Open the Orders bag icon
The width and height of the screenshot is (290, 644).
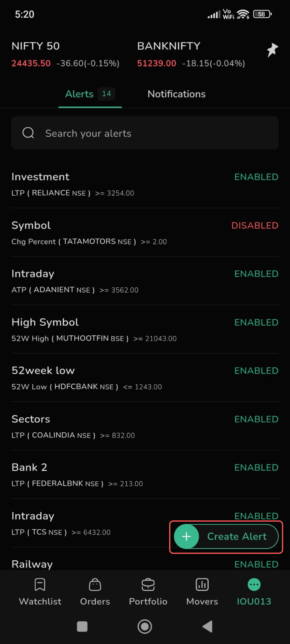[95, 584]
